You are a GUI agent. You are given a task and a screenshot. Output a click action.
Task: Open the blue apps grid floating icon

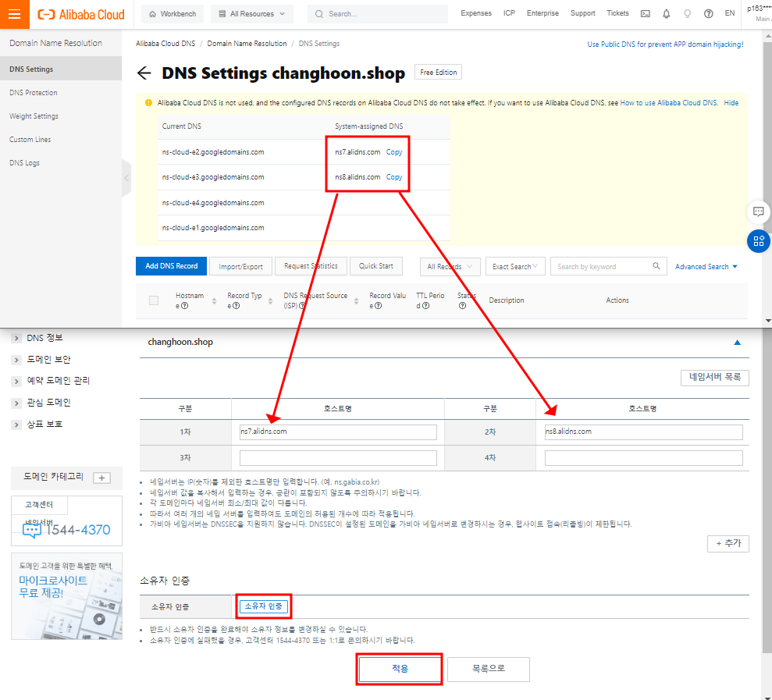pos(759,241)
